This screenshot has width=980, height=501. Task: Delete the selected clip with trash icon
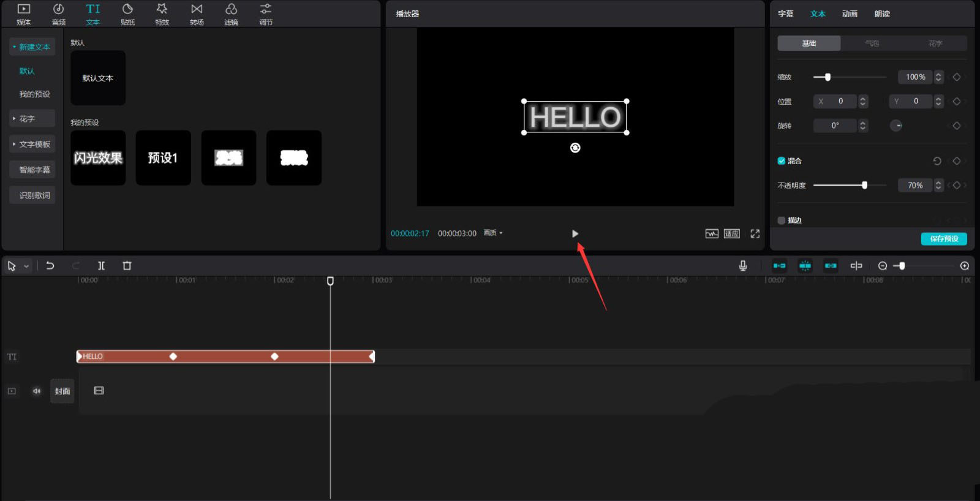click(x=127, y=266)
